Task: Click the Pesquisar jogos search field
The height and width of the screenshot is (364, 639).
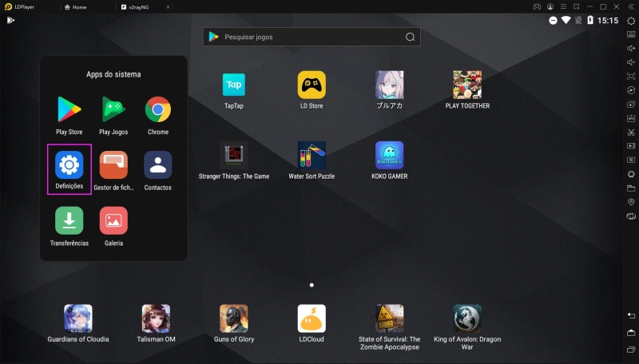Action: [x=312, y=37]
